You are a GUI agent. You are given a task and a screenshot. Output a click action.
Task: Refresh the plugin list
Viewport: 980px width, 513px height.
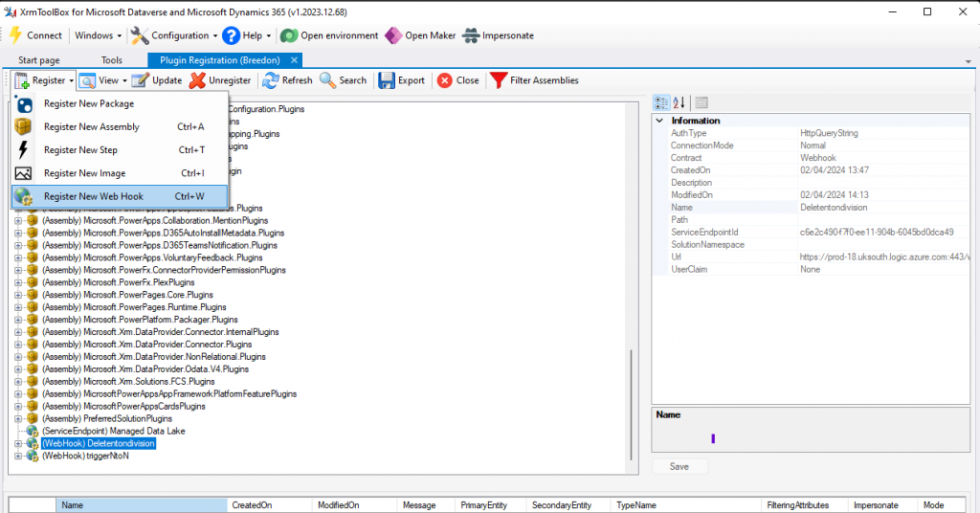click(x=271, y=80)
